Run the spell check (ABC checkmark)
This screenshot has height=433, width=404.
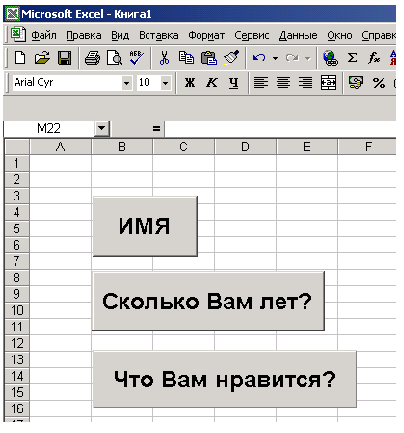(x=136, y=58)
